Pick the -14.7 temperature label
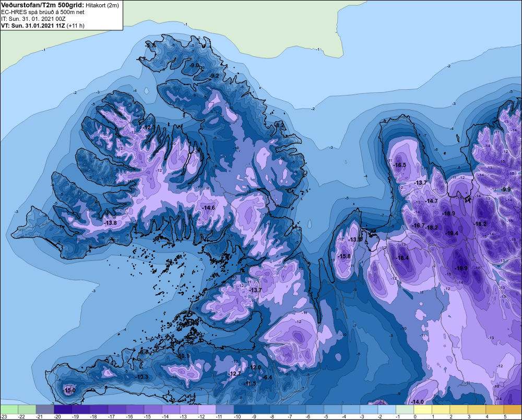The image size is (522, 420). click(x=431, y=201)
